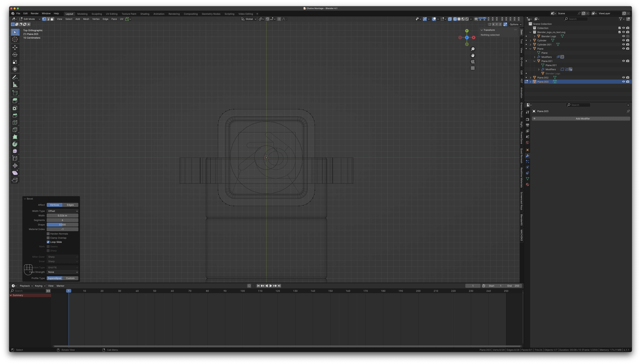Open the Edit Mode selector dropdown

(x=30, y=19)
